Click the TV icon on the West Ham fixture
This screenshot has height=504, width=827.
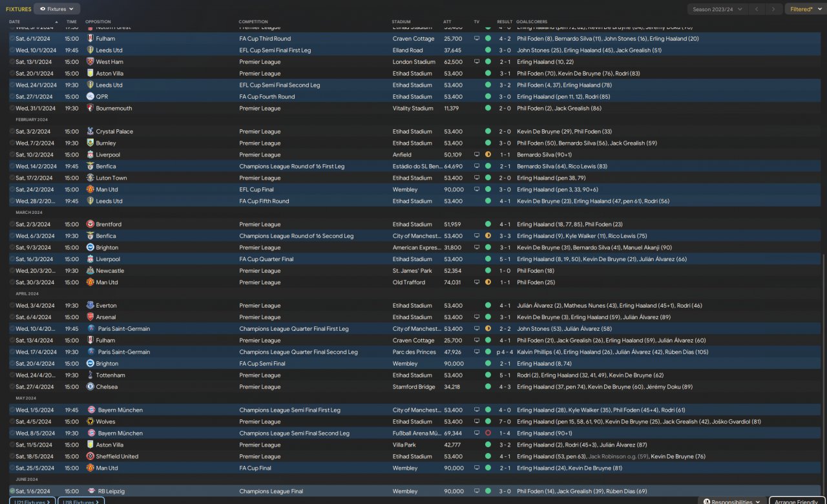(x=477, y=62)
